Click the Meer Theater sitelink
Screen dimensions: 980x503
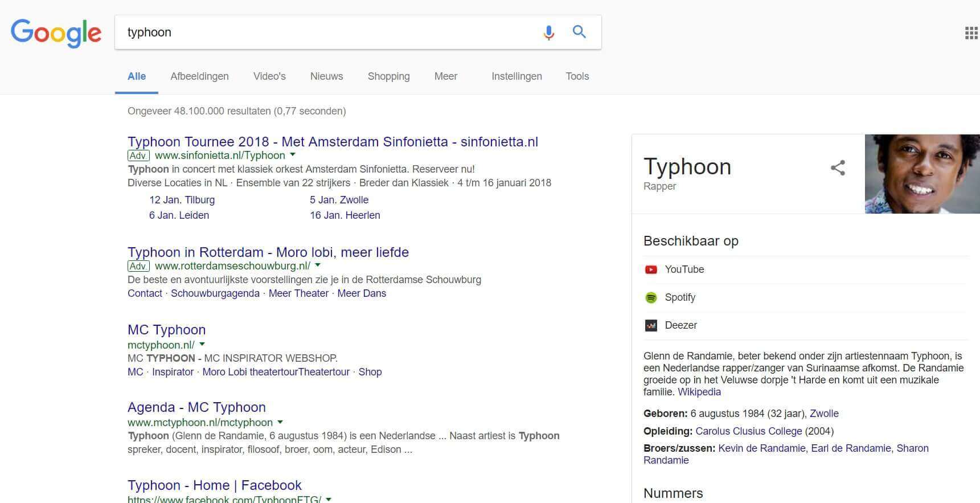point(298,293)
